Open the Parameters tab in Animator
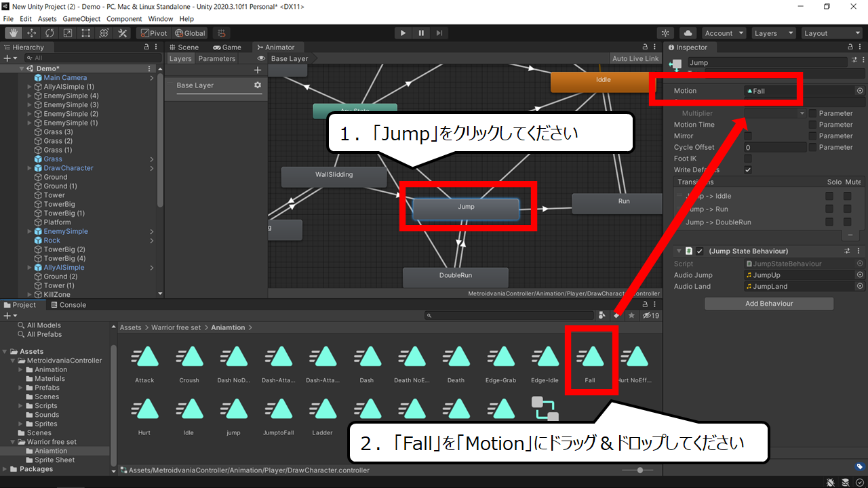 (217, 59)
